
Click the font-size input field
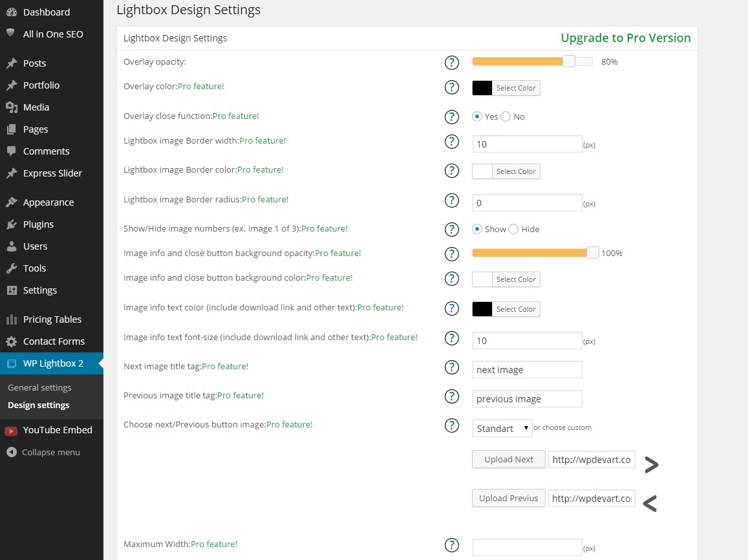tap(527, 341)
